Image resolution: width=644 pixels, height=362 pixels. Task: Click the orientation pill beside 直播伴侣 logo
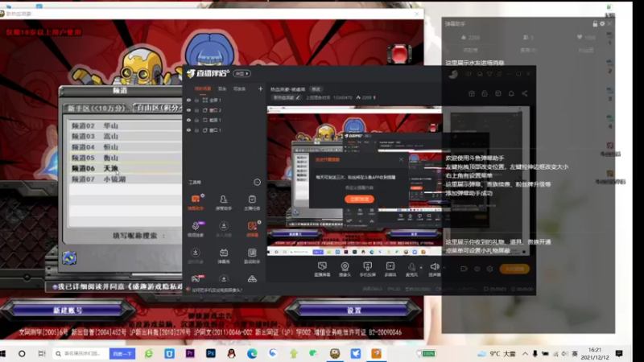tap(242, 73)
